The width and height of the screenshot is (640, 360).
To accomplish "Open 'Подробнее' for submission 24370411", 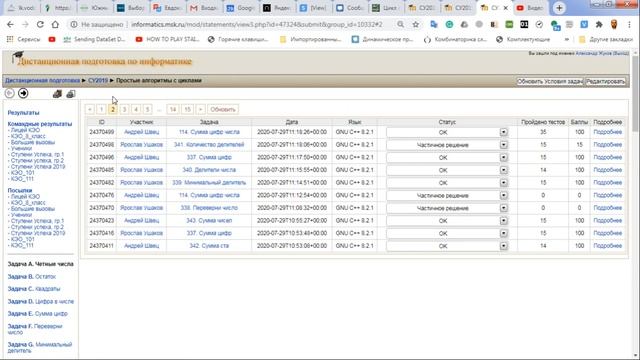I will pyautogui.click(x=607, y=246).
